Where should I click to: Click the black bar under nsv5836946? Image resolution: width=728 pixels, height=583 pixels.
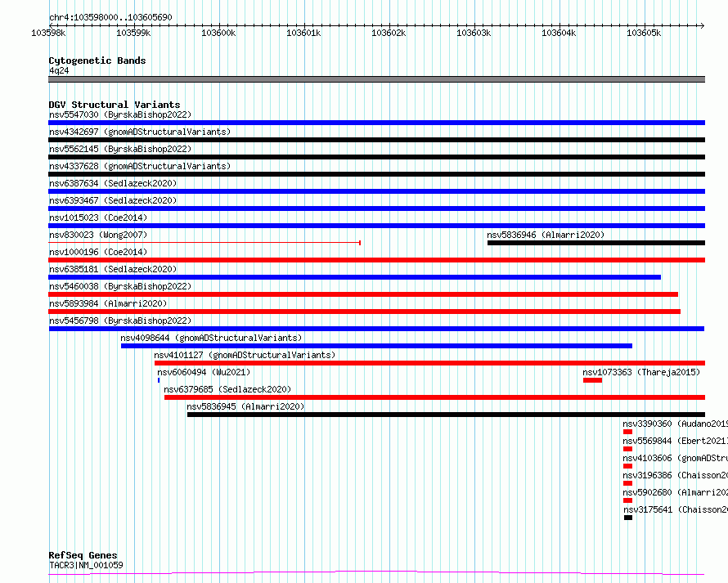pos(596,243)
